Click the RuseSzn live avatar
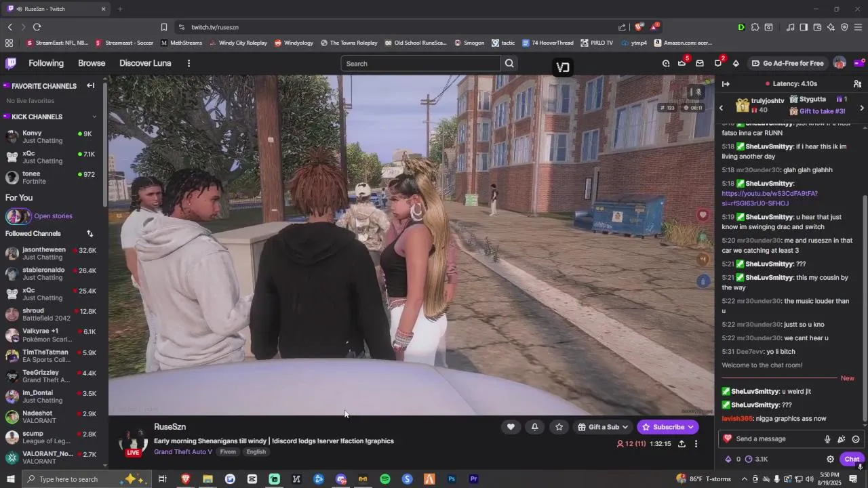The height and width of the screenshot is (488, 868). [x=133, y=441]
